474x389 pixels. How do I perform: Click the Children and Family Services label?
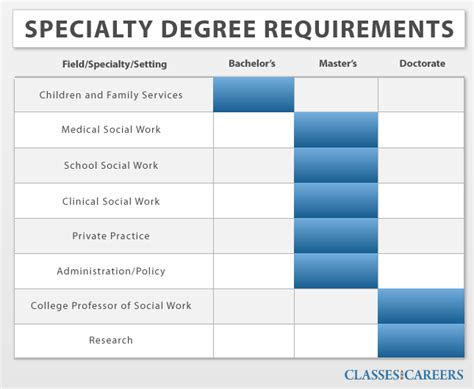pyautogui.click(x=111, y=95)
